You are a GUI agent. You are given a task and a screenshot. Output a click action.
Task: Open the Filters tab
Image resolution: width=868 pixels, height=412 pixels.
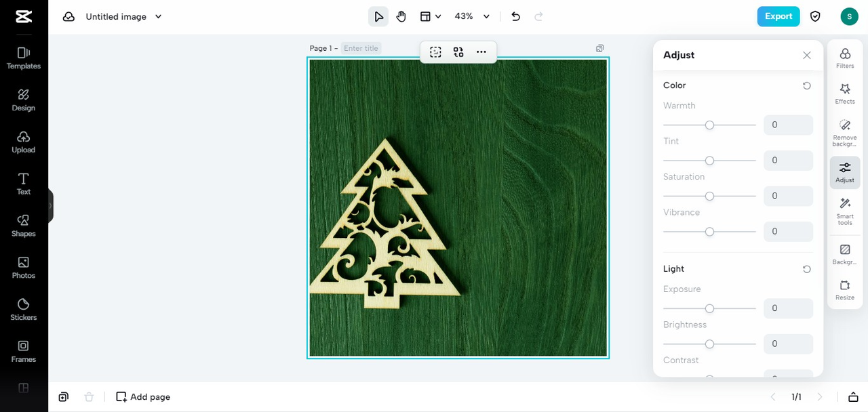point(845,58)
